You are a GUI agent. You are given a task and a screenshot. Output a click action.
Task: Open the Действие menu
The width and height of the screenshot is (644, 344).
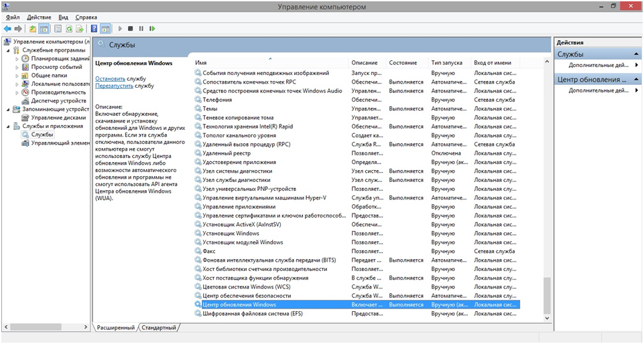pyautogui.click(x=38, y=17)
